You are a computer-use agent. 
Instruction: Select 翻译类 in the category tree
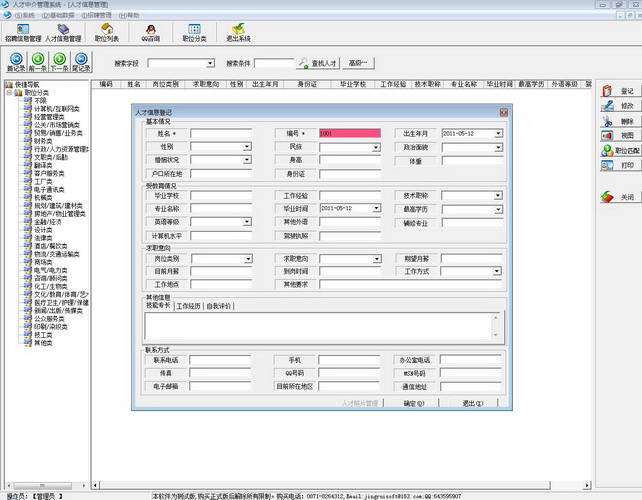coord(43,165)
